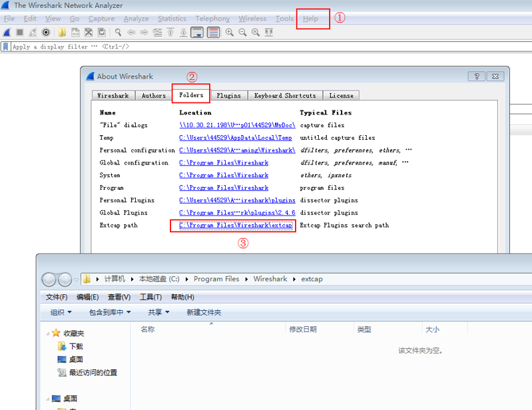Screen dimensions: 532x410
Task: Select 下载 in Explorer favorites
Action: click(x=70, y=346)
